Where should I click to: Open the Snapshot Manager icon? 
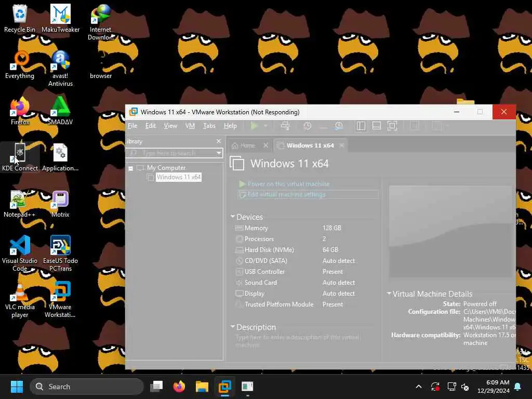pyautogui.click(x=339, y=126)
